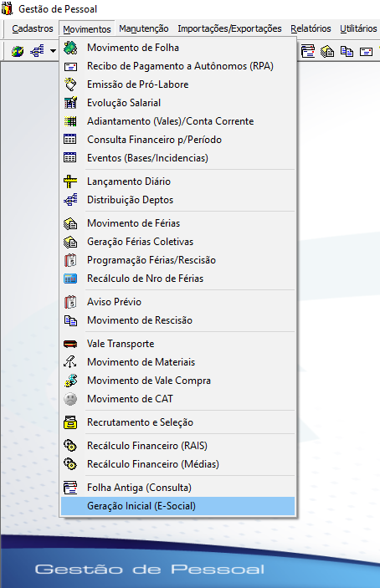Click the Folha Antiga (Consulta) icon

[x=70, y=488]
